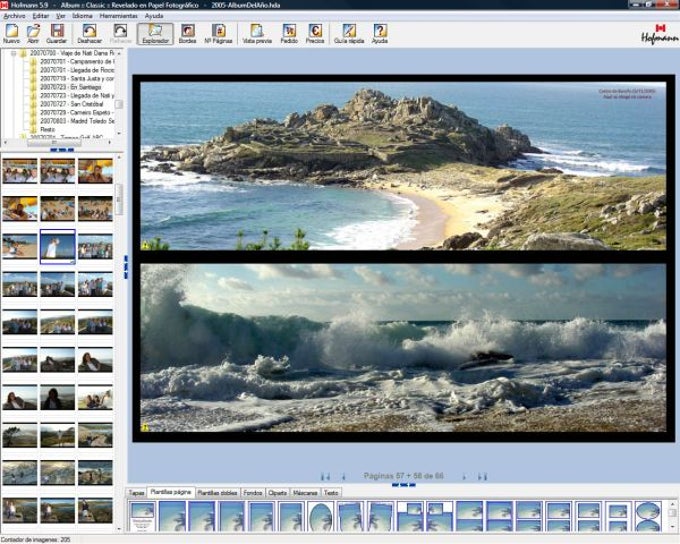Screen dimensions: 680x544
Task: Collapse the 20070700 Viaje de Nati folder
Action: coord(13,53)
